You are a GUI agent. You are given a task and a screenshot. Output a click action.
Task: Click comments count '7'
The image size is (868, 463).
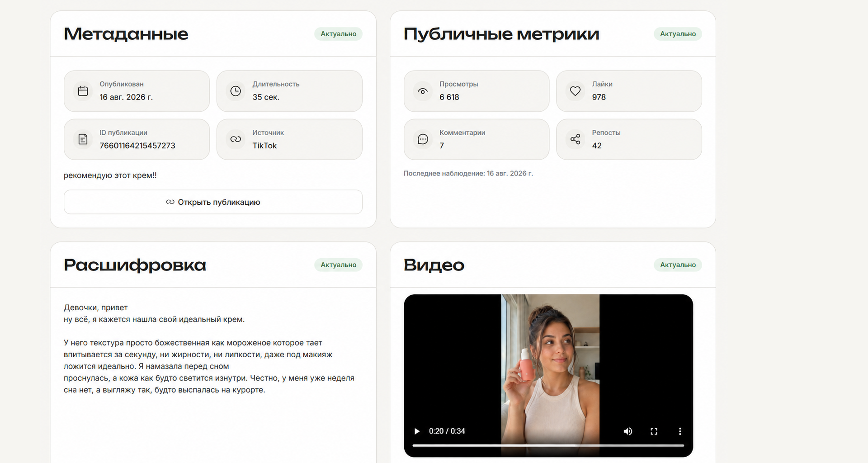pyautogui.click(x=442, y=146)
